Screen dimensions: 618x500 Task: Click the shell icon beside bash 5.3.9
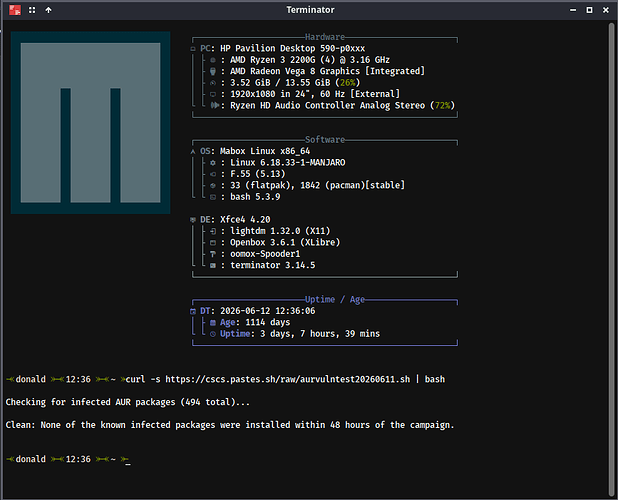coord(213,197)
